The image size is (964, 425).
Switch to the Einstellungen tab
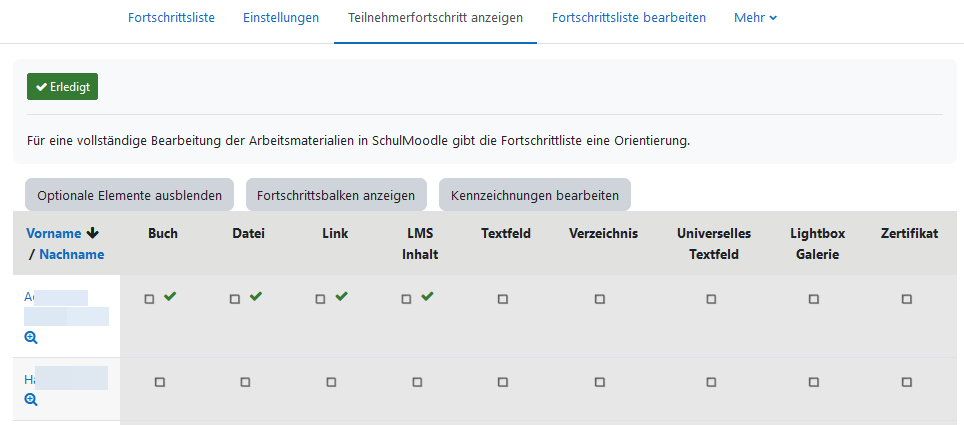(281, 18)
